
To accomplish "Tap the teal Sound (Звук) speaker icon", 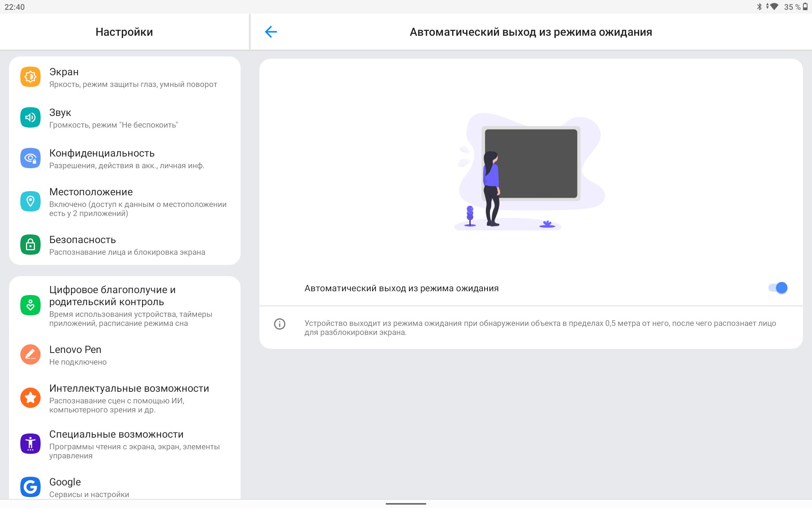I will pyautogui.click(x=30, y=118).
